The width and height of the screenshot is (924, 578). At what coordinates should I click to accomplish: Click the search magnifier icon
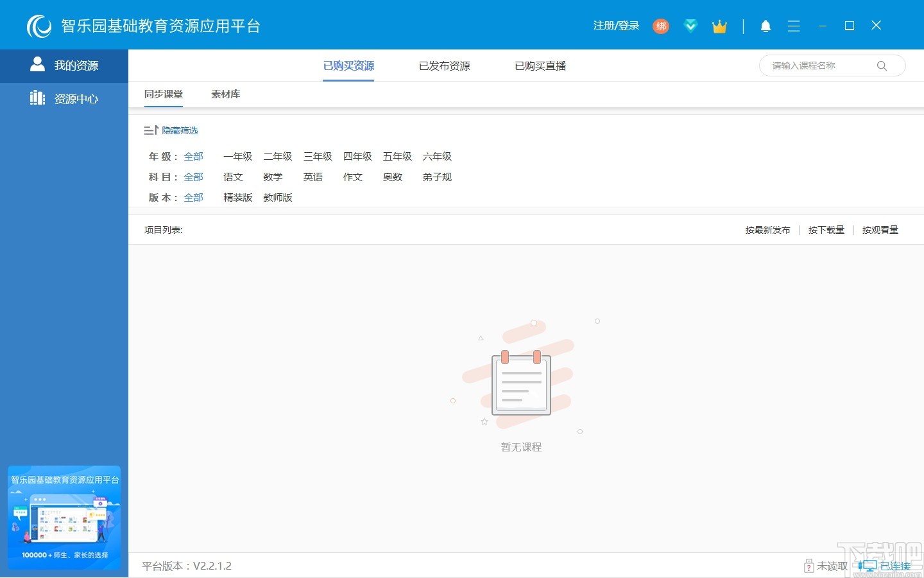pyautogui.click(x=882, y=66)
